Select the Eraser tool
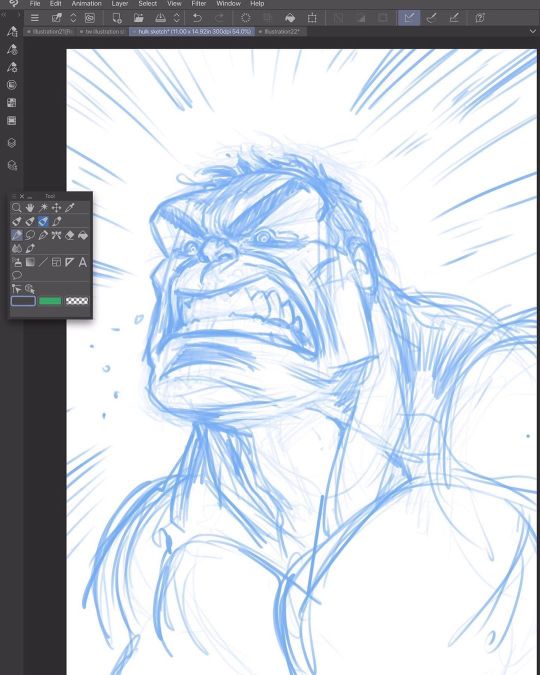The width and height of the screenshot is (540, 675). [x=70, y=235]
